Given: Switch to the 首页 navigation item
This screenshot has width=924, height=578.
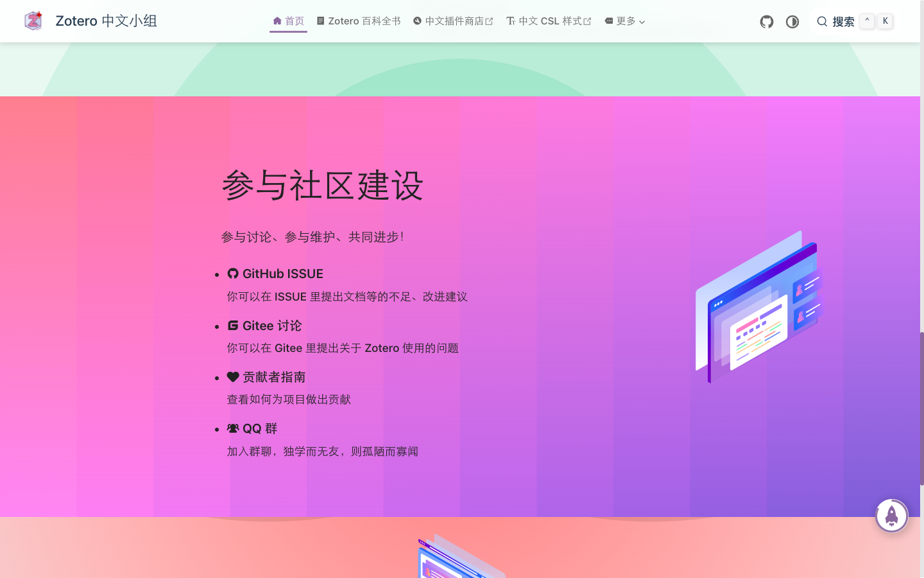Looking at the screenshot, I should 294,21.
